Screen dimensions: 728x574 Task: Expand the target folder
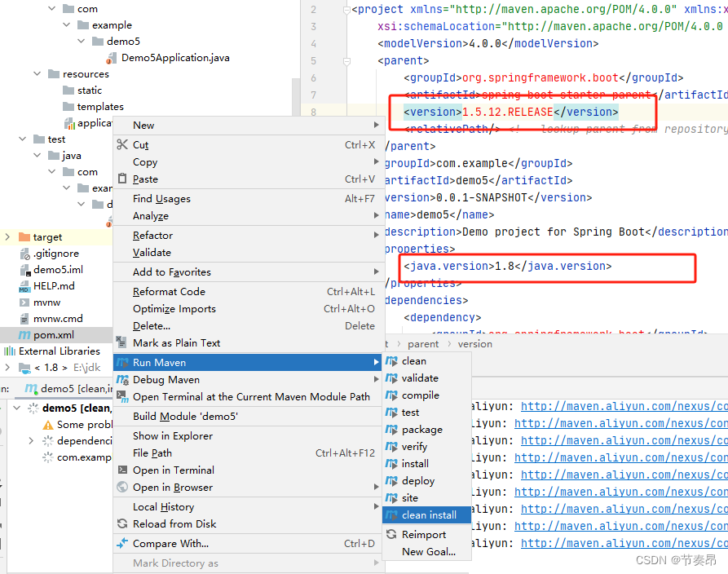coord(7,236)
